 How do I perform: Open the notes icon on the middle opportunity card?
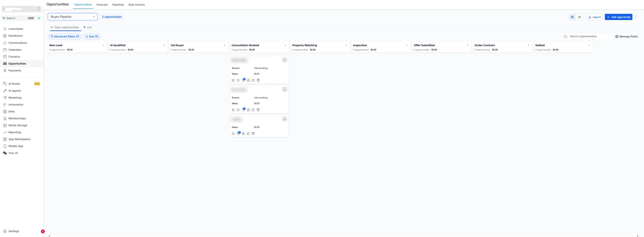[248, 110]
